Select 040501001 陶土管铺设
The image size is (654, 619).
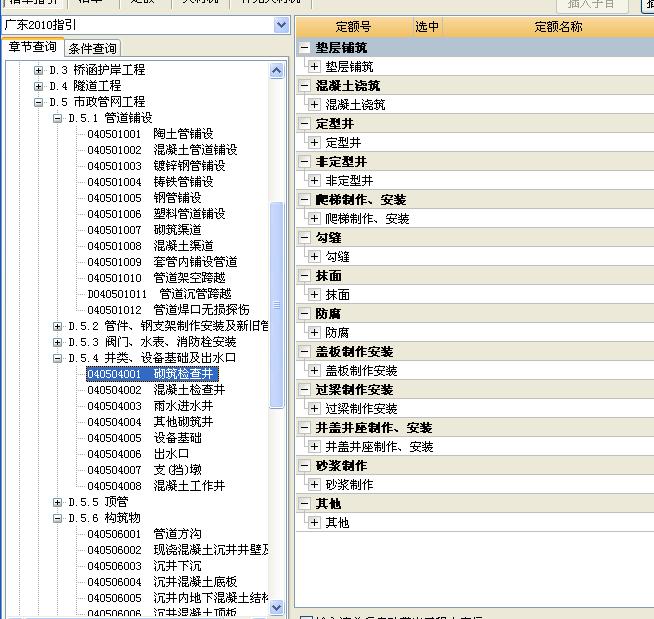pyautogui.click(x=150, y=134)
